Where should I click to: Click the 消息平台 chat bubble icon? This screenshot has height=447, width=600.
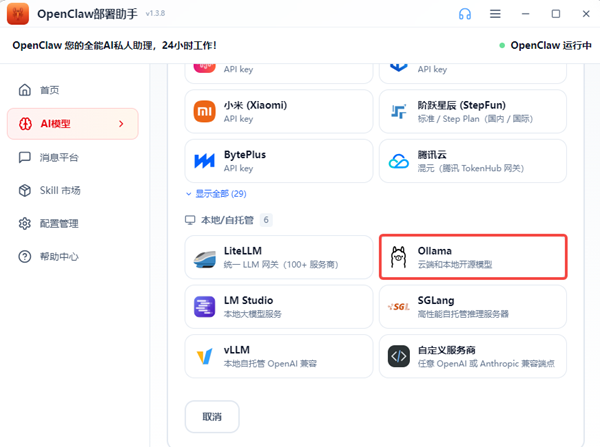click(25, 157)
